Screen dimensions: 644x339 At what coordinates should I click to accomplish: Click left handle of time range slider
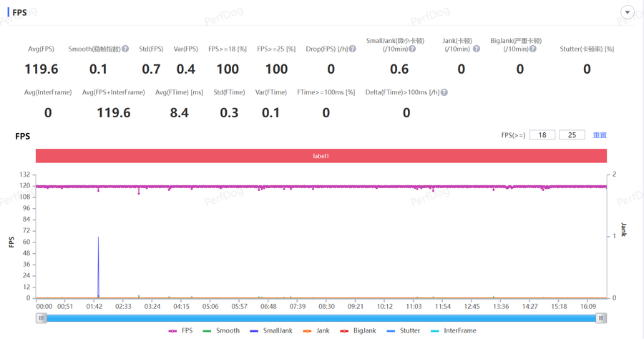coord(42,318)
